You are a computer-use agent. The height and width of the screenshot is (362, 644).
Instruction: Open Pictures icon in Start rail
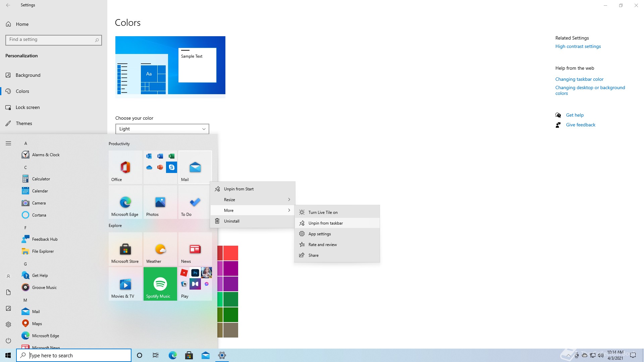coord(8,308)
